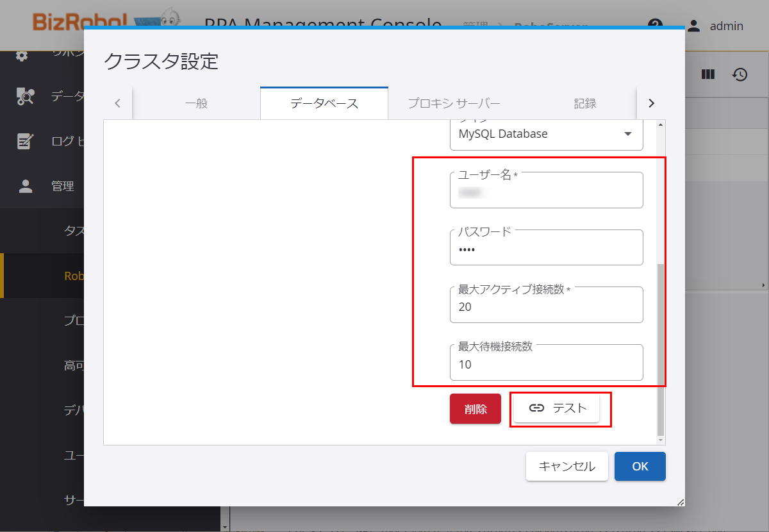Open the MySQL Database type dropdown
This screenshot has width=769, height=532.
547,134
